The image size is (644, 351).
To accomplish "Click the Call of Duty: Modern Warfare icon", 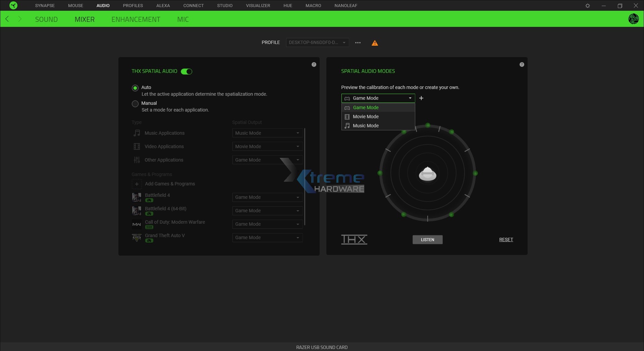I will 136,224.
